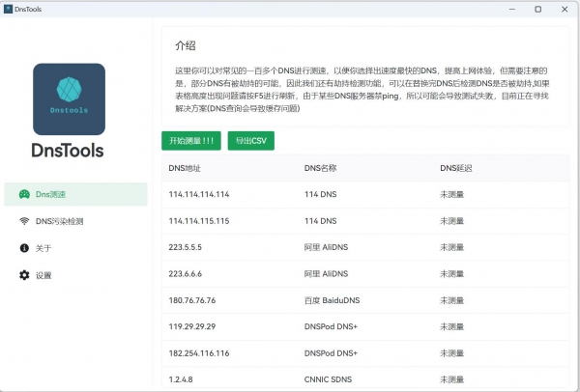Screen dimensions: 580x392
Task: Click the 导出CSV export button
Action: click(x=251, y=141)
